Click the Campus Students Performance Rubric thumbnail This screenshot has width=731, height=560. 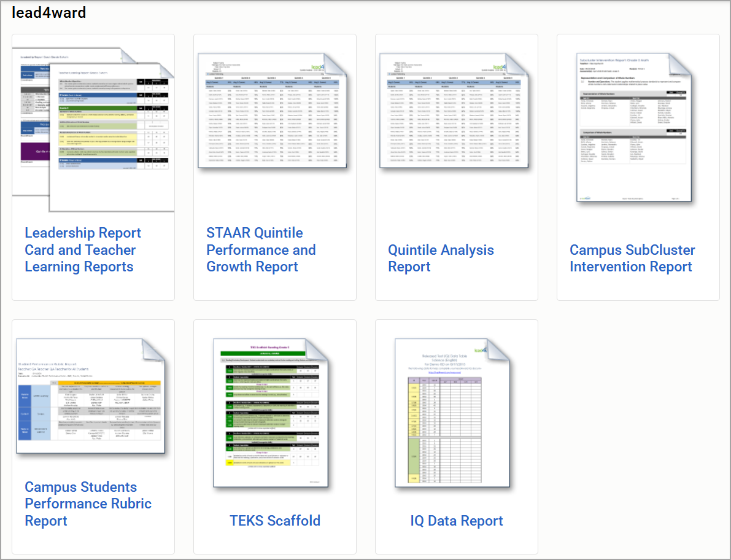click(91, 396)
